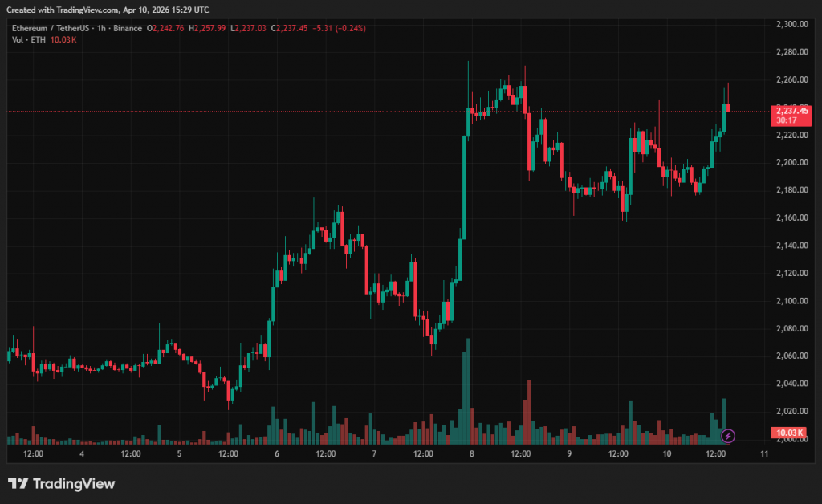Click the latest red candle at chart's right edge
This screenshot has height=504, width=822.
click(x=728, y=108)
